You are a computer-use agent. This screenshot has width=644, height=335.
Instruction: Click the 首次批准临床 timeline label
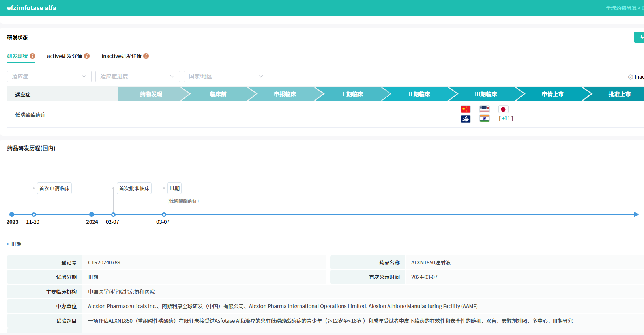pos(134,188)
